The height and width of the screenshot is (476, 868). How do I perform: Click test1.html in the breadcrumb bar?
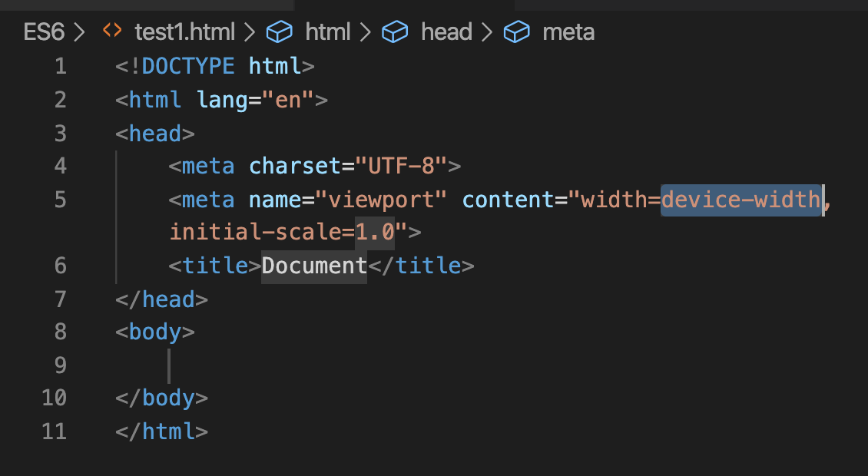[184, 31]
